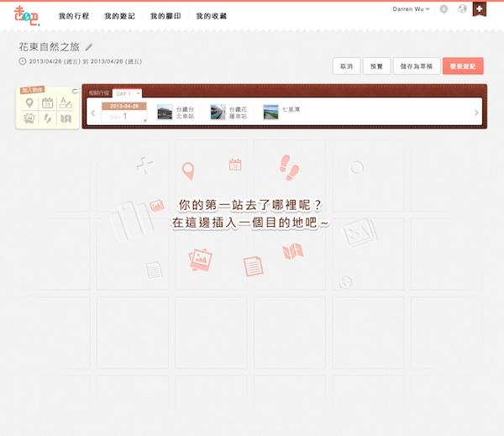
Task: Select the 台鐵台北車站 thumbnail in the itinerary
Action: pos(165,112)
